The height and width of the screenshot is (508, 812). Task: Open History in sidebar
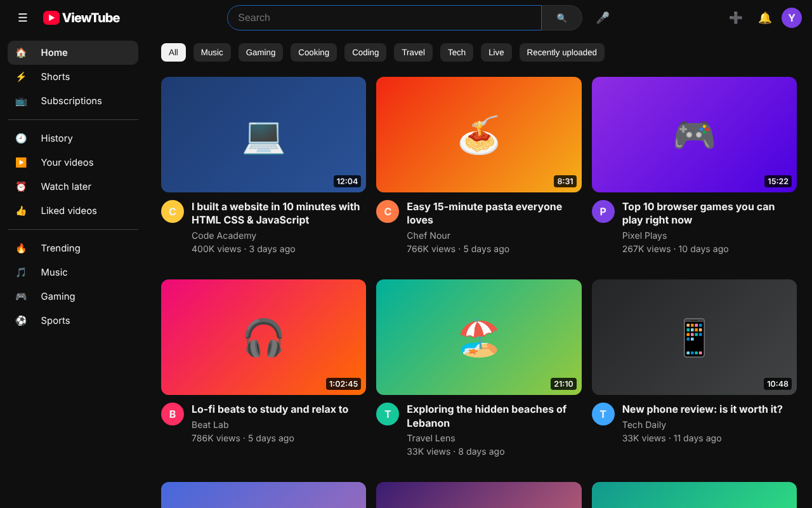point(73,138)
